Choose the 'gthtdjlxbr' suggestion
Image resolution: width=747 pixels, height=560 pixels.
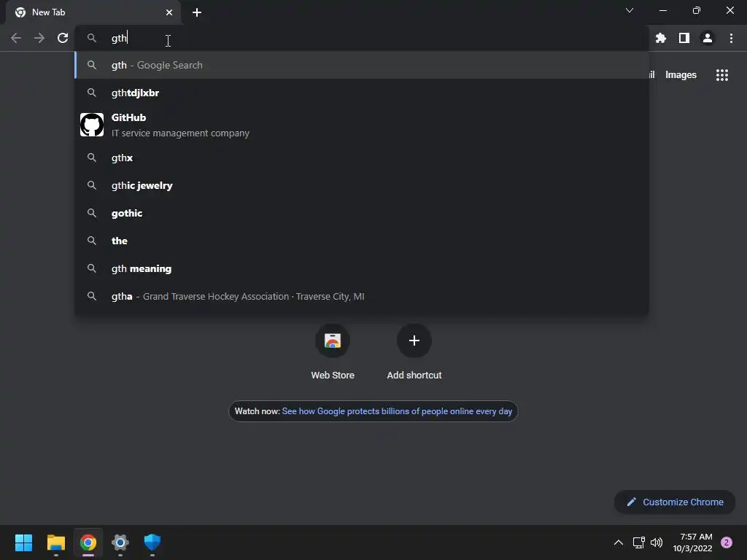click(362, 93)
